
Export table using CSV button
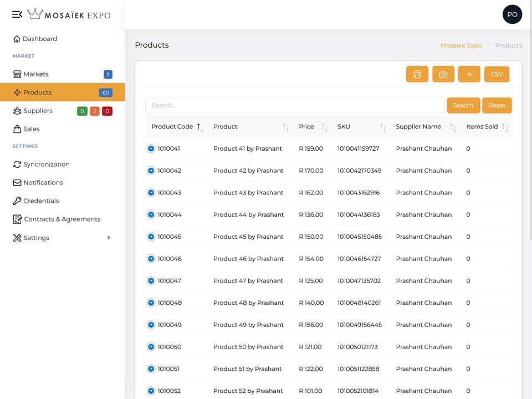point(497,74)
